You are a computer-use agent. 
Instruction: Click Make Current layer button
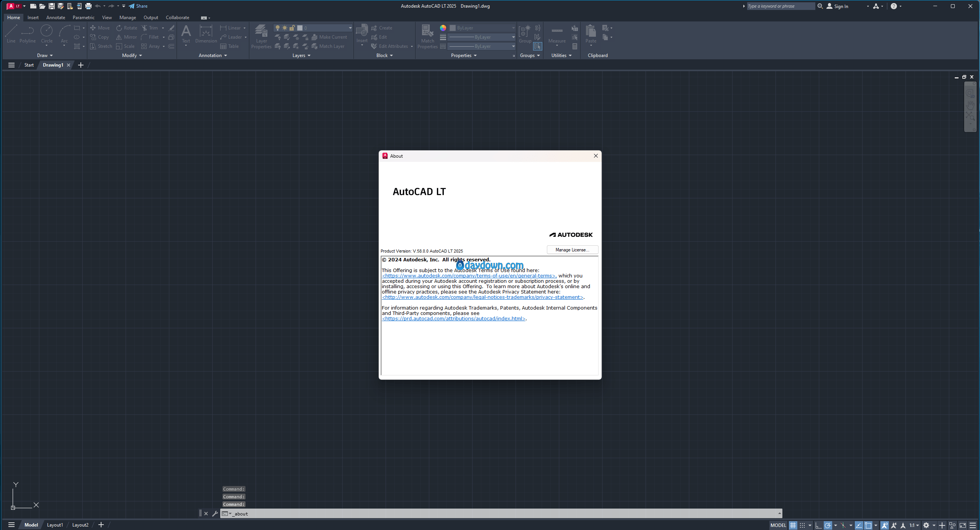coord(329,37)
